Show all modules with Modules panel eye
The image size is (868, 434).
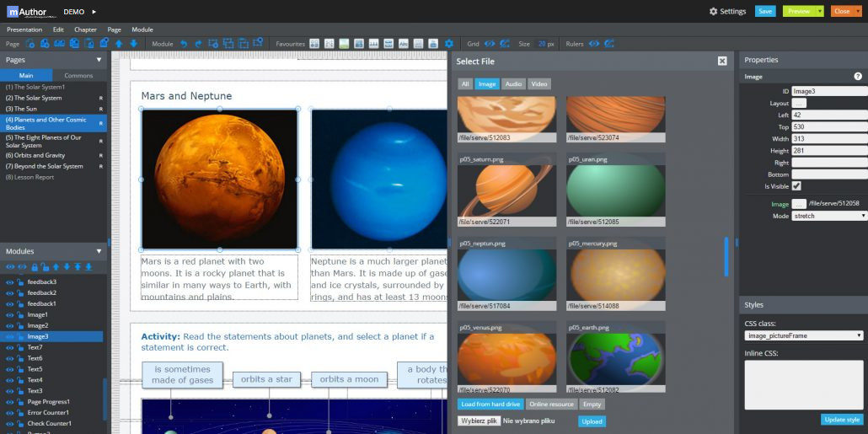pyautogui.click(x=10, y=267)
